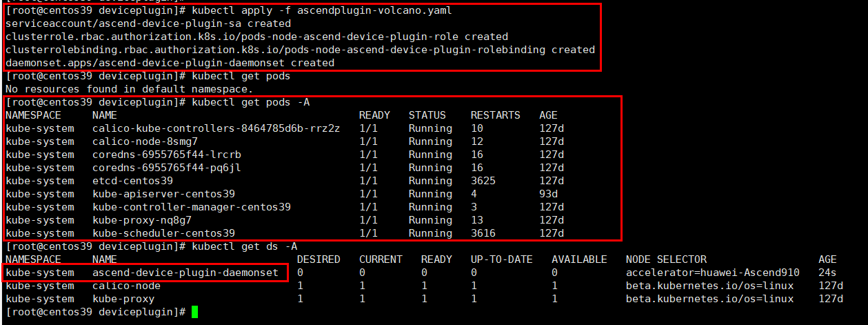Click pod name kube-controller-manager-centos39

192,207
